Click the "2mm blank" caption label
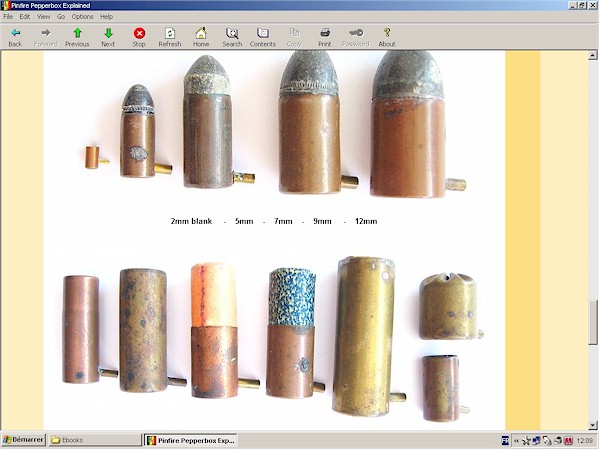The height and width of the screenshot is (450, 600). 191,221
